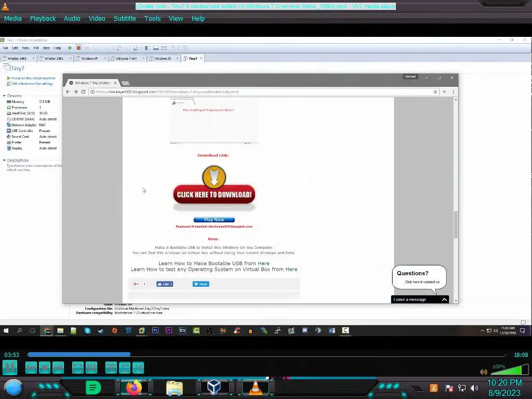
Task: Collapse the Description section in VMware
Action: tap(4, 160)
